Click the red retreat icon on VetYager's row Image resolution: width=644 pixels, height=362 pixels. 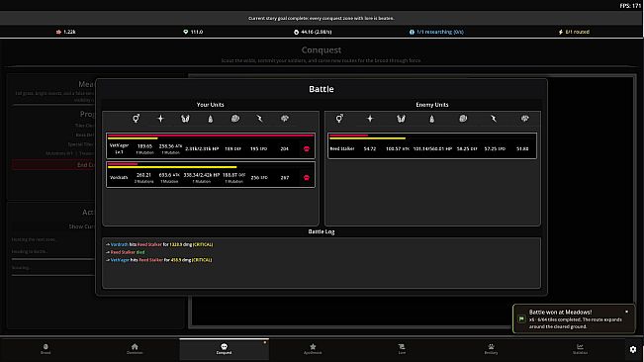(307, 148)
